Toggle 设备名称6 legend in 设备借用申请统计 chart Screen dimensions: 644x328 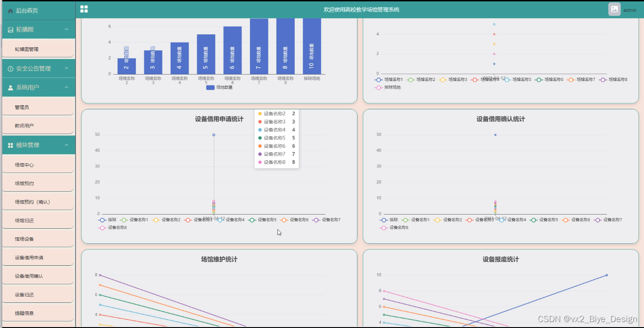pos(294,220)
